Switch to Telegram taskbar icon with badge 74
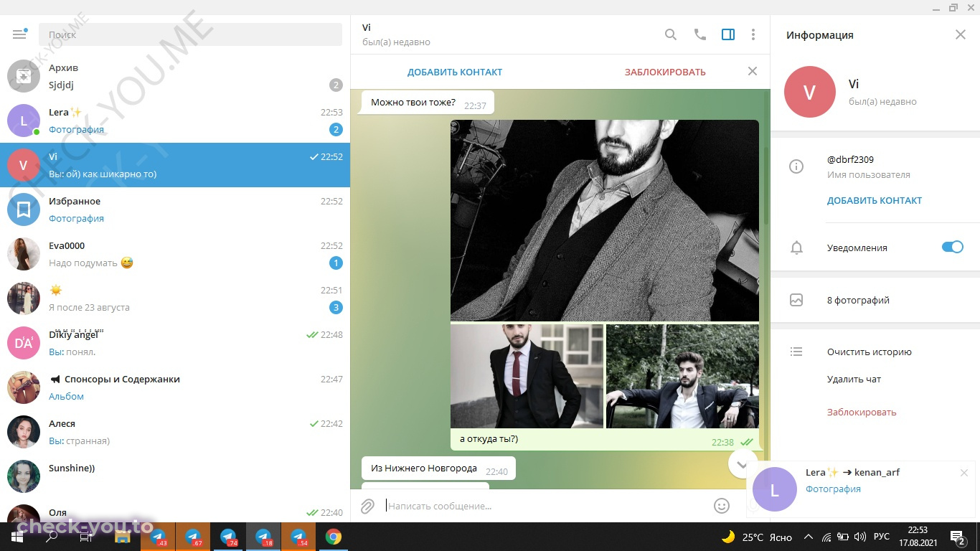 [x=228, y=537]
